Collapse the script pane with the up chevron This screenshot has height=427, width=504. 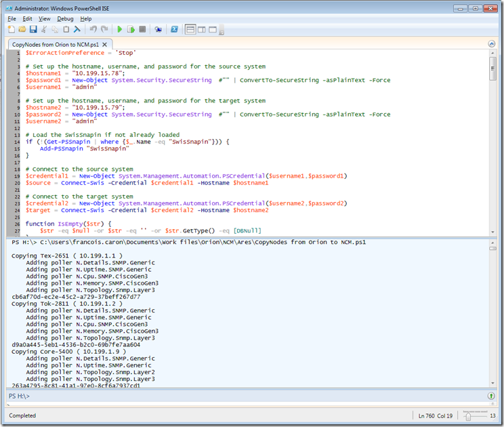pyautogui.click(x=491, y=44)
